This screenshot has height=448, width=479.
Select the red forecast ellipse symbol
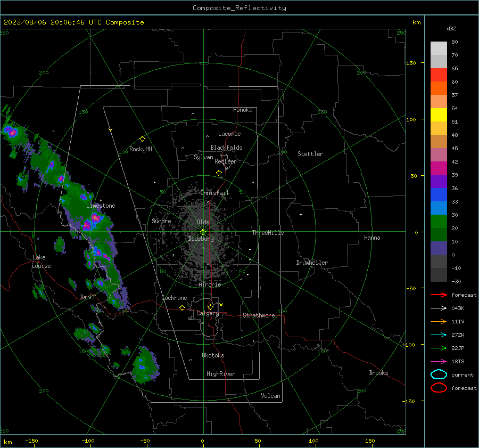coord(439,388)
